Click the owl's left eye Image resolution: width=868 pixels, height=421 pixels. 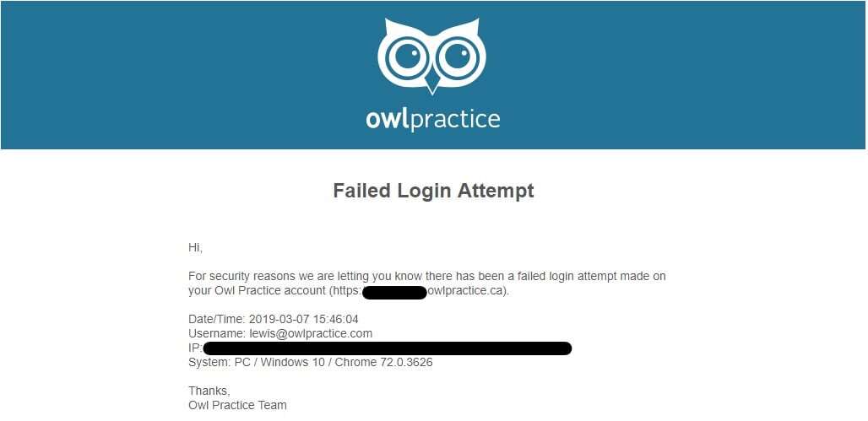(x=406, y=57)
